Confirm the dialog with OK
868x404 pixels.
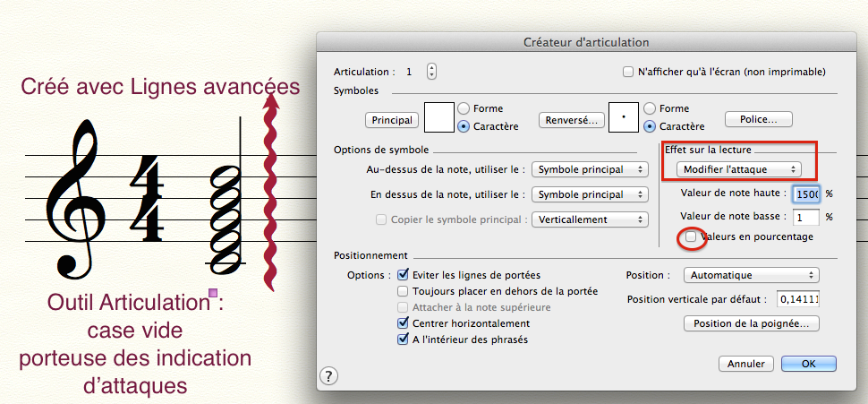point(808,364)
